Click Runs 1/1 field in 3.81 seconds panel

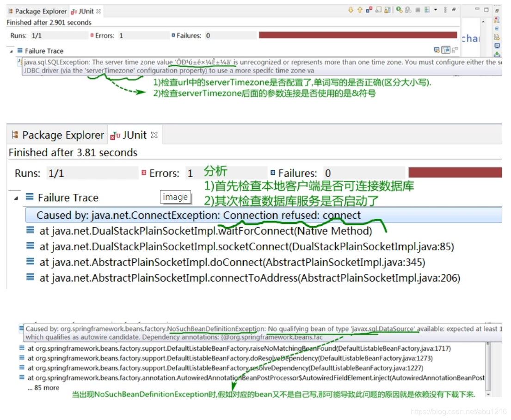point(92,173)
